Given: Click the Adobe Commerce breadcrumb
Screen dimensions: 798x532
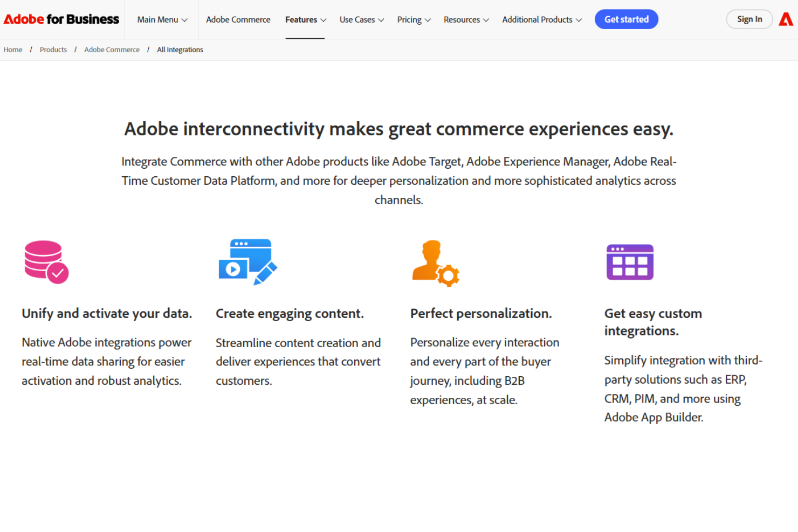Looking at the screenshot, I should click(112, 49).
